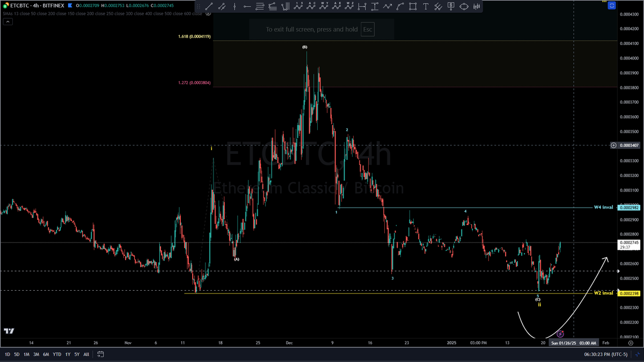Select the Extended Line tool with two midpoints
The image size is (644, 362).
tap(222, 6)
